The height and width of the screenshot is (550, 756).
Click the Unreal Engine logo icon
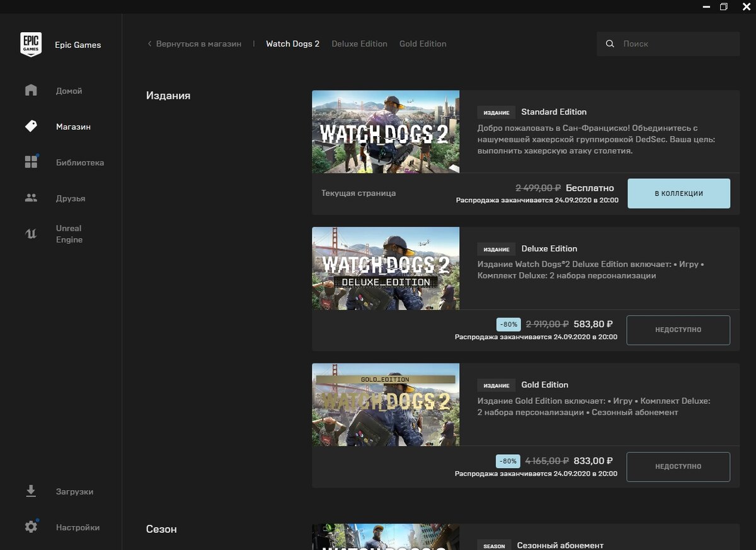click(x=31, y=234)
